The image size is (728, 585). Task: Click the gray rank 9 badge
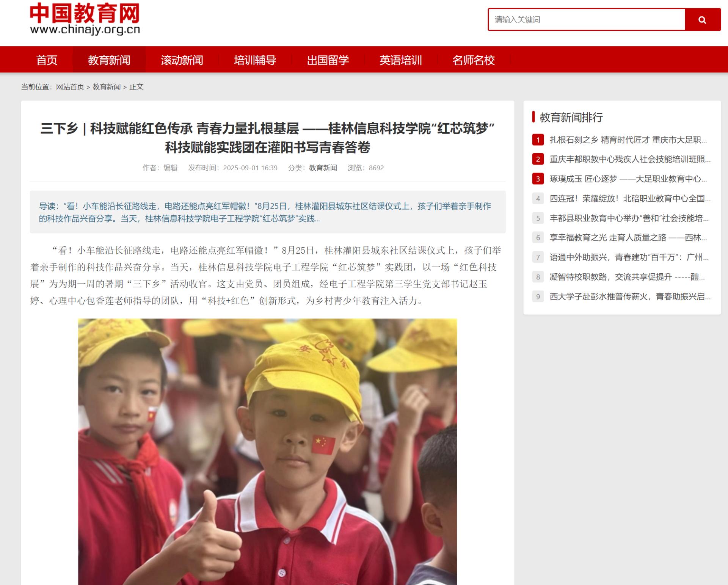click(538, 296)
